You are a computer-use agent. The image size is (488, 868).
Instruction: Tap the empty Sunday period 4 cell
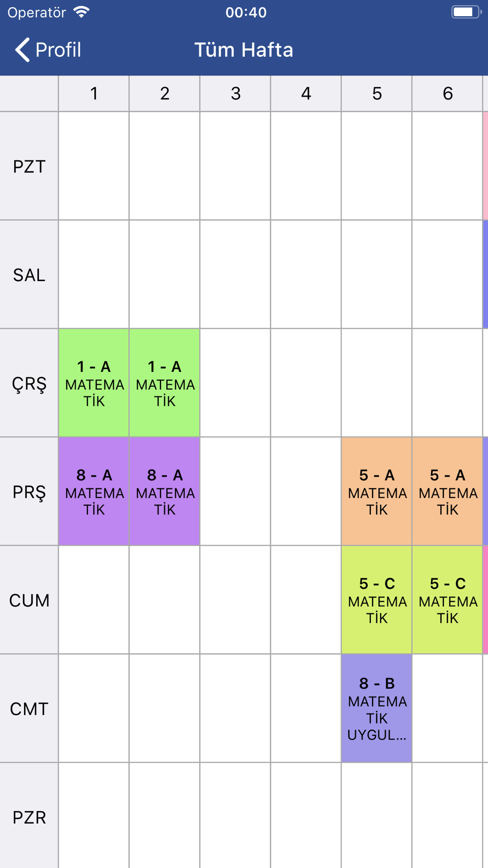coord(306,815)
